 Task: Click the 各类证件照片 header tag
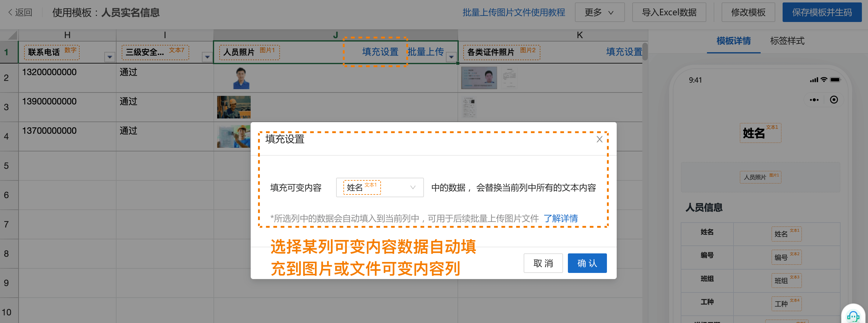click(502, 52)
